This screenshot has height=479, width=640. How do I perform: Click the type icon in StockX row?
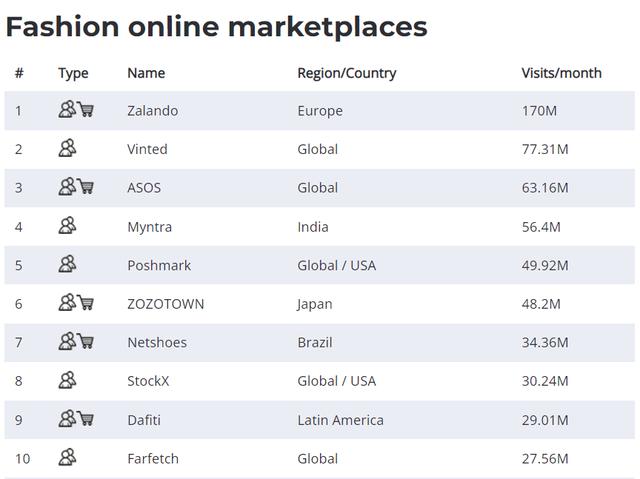[x=67, y=380]
